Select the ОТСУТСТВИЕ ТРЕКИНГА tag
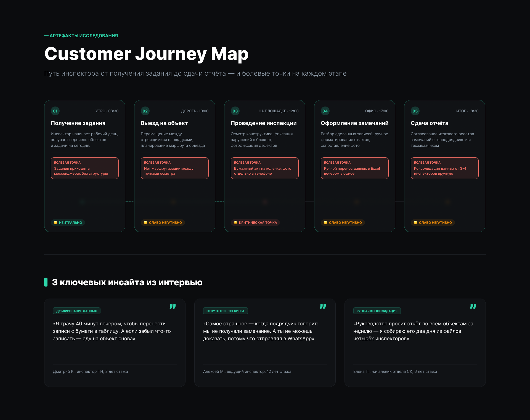The image size is (530, 420). pos(226,311)
